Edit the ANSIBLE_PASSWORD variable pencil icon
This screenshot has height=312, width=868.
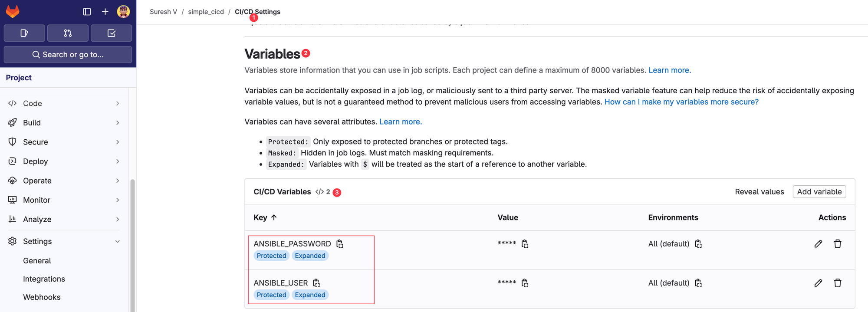tap(818, 244)
